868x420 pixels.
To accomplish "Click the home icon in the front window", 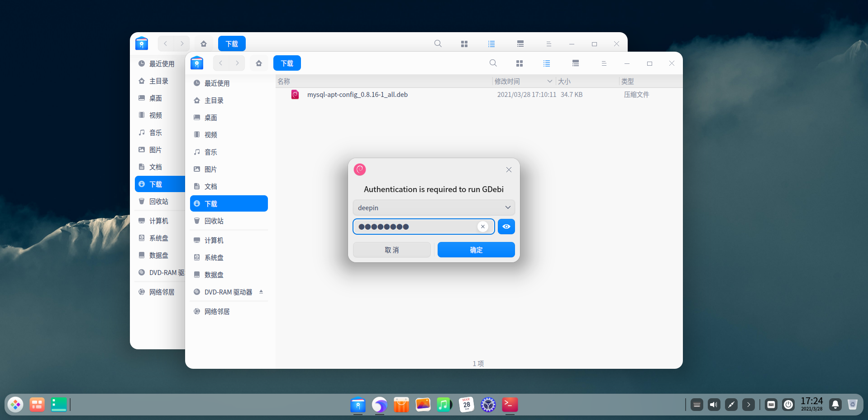I will 259,63.
